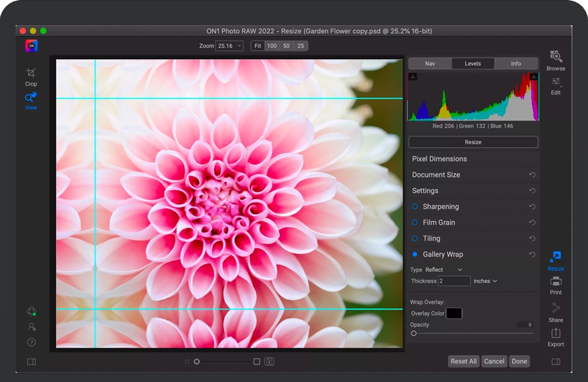588x382 pixels.
Task: Click the Reset All button
Action: [463, 361]
